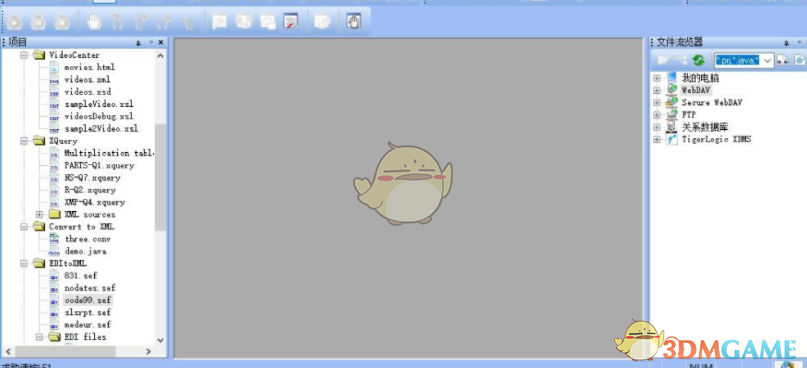Select three.conv file
The width and height of the screenshot is (807, 368).
pos(87,239)
